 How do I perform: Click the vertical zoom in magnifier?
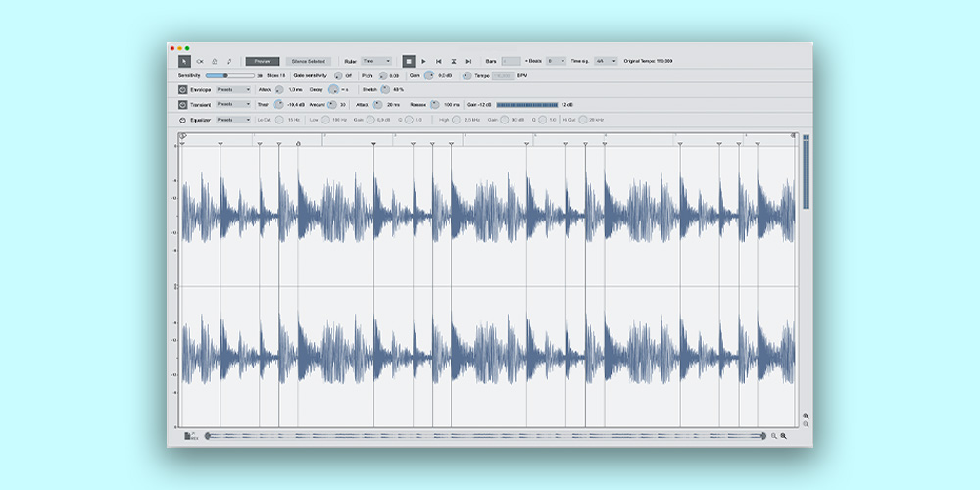coord(806,416)
